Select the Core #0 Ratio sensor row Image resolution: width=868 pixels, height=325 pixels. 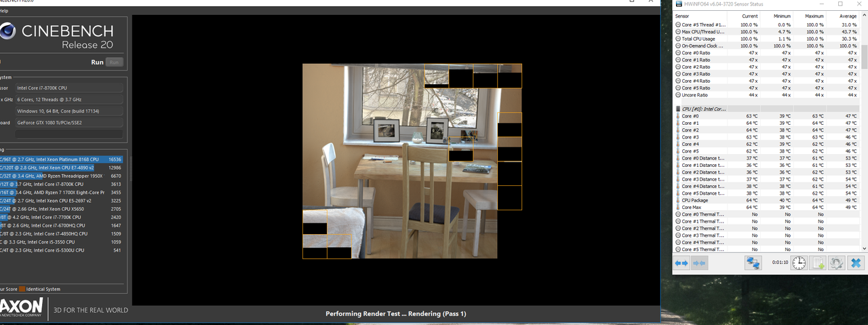(766, 53)
